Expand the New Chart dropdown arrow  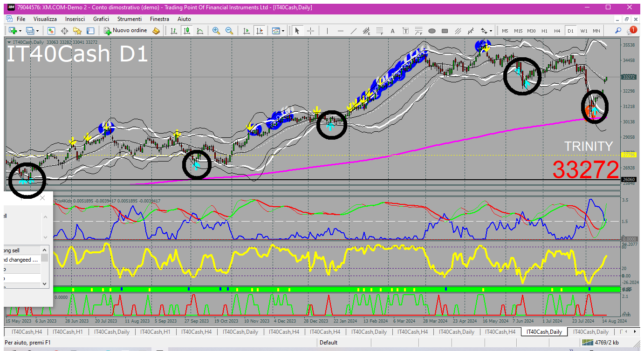[20, 31]
